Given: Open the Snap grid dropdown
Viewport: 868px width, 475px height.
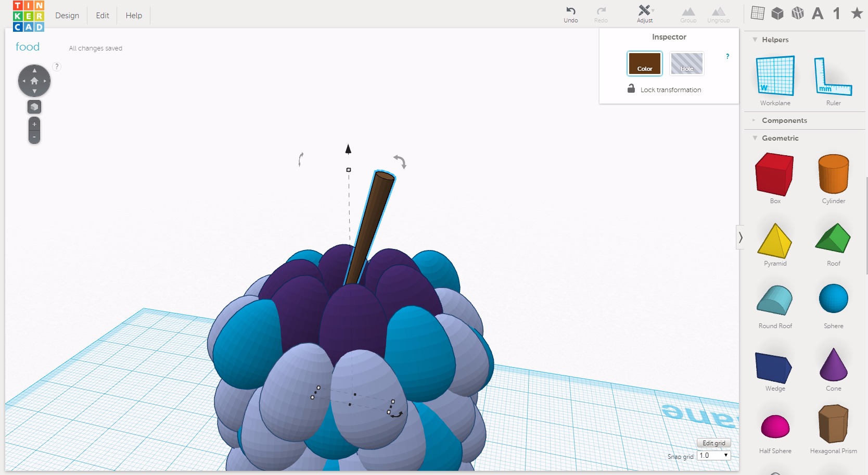Looking at the screenshot, I should pos(714,455).
